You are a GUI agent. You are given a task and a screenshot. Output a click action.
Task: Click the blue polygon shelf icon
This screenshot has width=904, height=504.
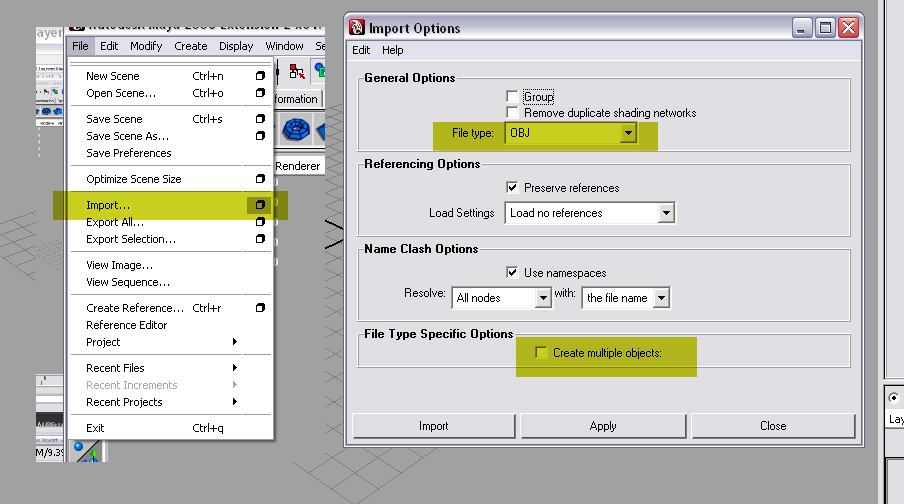point(296,129)
